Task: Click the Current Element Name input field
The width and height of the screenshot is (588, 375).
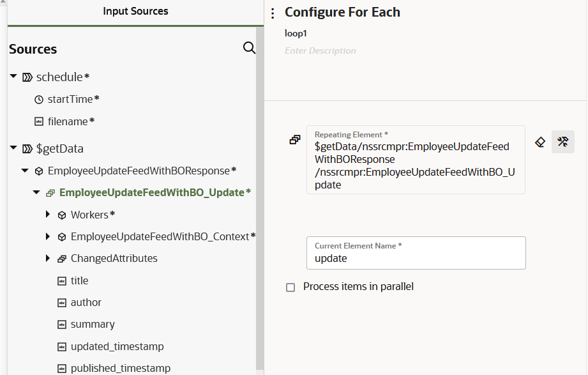Action: [416, 259]
